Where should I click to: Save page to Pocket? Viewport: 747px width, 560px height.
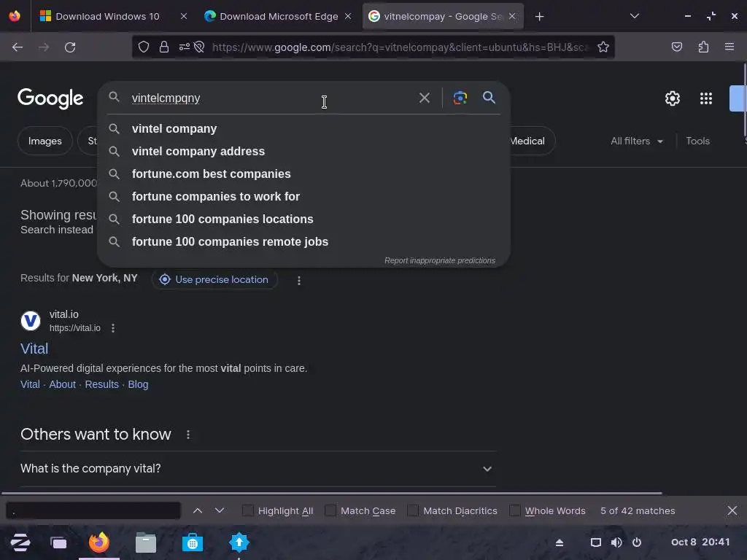pyautogui.click(x=676, y=47)
